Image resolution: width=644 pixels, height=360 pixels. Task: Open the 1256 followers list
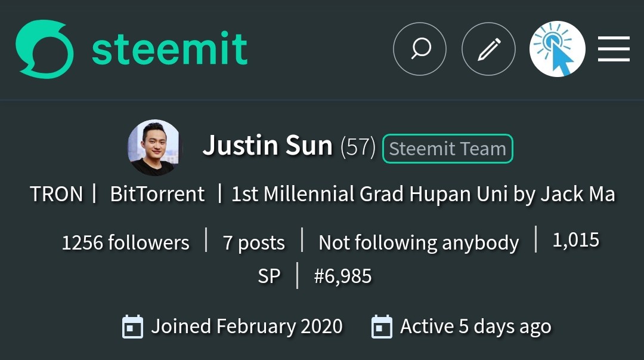click(x=125, y=242)
